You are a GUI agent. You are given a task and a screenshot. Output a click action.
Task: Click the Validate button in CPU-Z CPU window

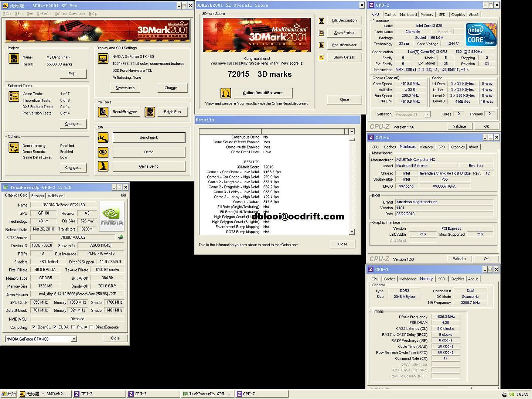pyautogui.click(x=459, y=126)
